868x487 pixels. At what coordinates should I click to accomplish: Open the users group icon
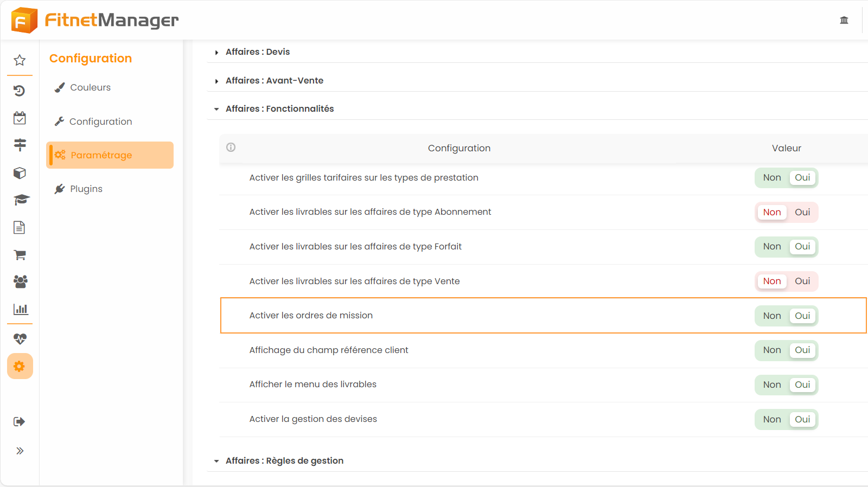coord(20,281)
